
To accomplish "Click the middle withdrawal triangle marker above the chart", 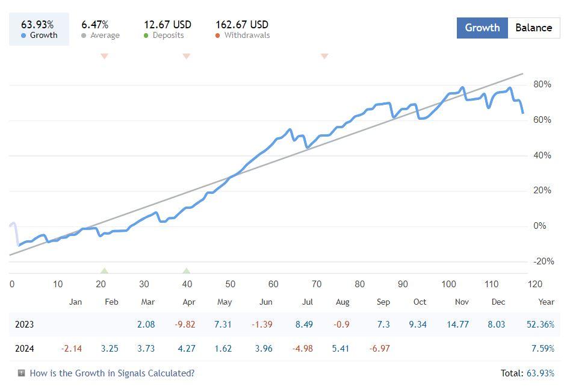I will (x=187, y=56).
